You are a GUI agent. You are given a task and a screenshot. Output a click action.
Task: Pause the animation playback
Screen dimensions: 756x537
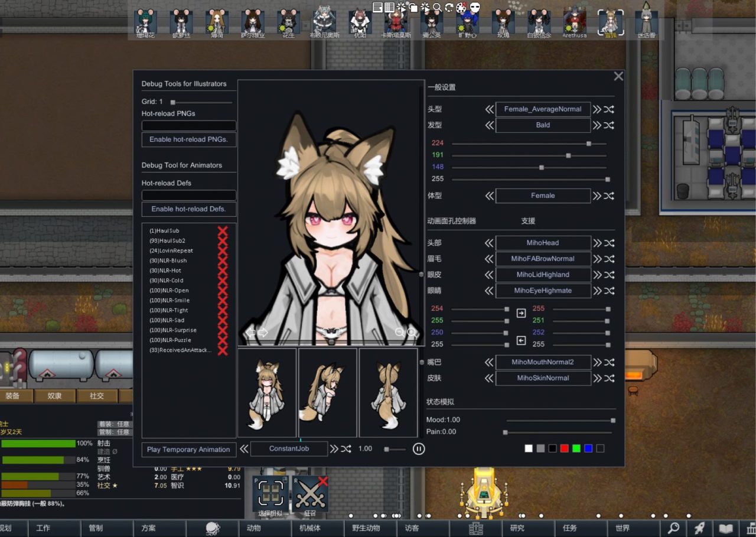pyautogui.click(x=419, y=449)
